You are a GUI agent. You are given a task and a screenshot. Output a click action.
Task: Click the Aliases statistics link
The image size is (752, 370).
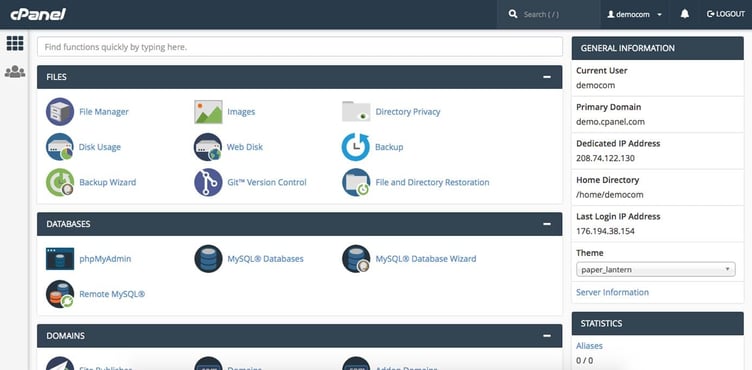[589, 346]
